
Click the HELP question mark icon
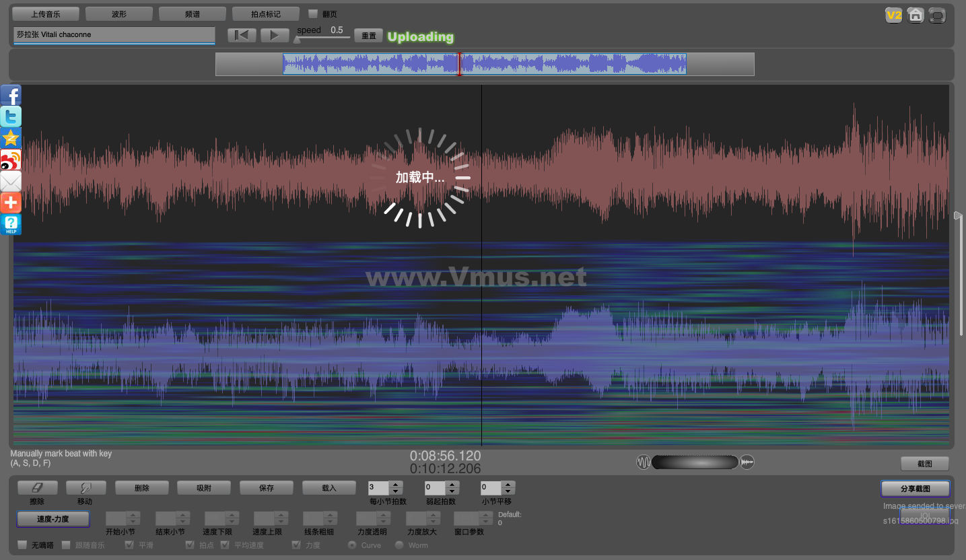(11, 224)
